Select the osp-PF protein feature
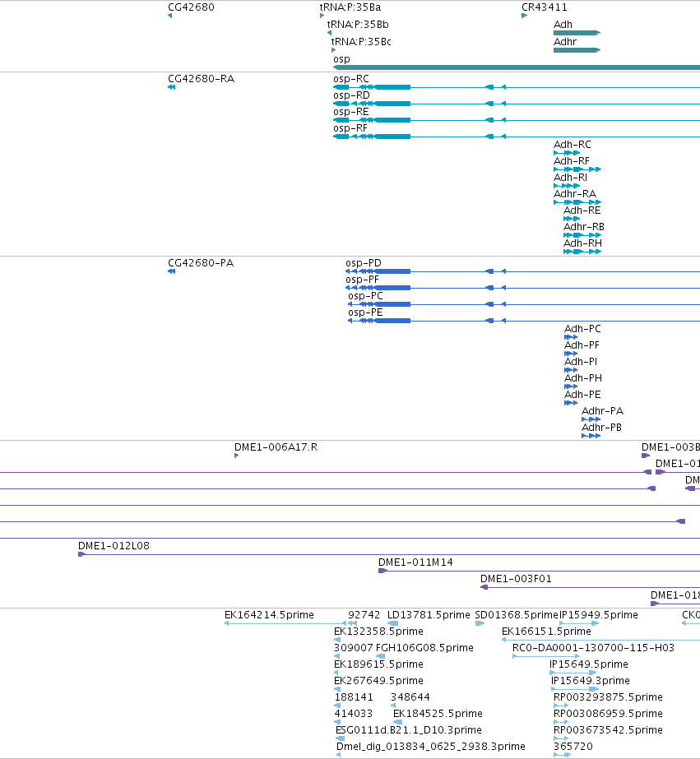 point(523,288)
